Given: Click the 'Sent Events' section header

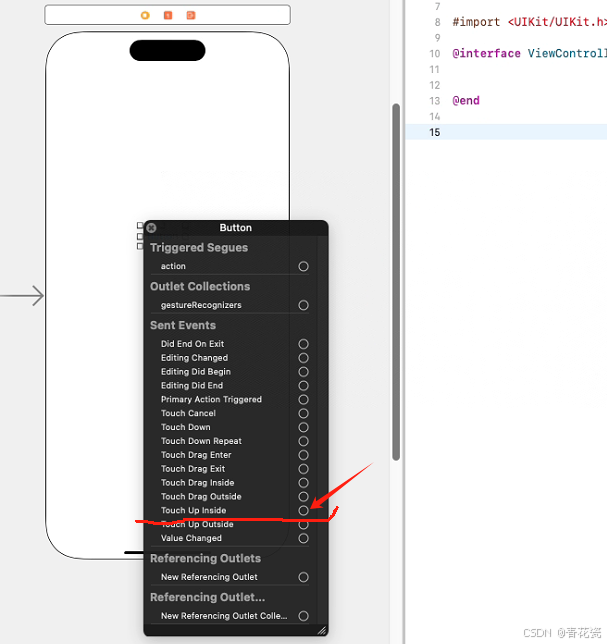Looking at the screenshot, I should coord(183,325).
